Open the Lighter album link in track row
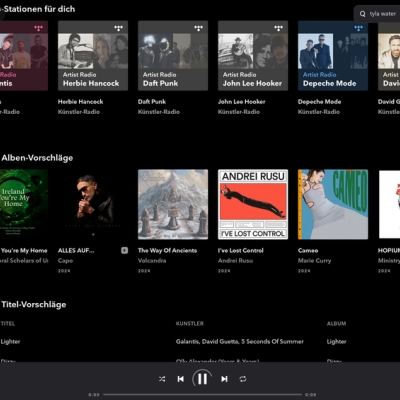 point(336,341)
